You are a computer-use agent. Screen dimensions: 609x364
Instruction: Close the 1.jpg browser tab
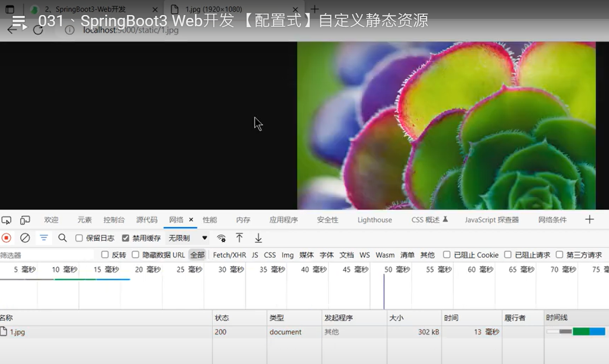295,9
